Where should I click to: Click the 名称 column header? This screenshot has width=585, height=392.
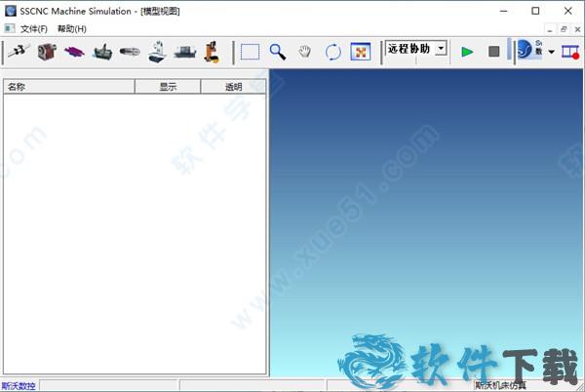[x=68, y=87]
